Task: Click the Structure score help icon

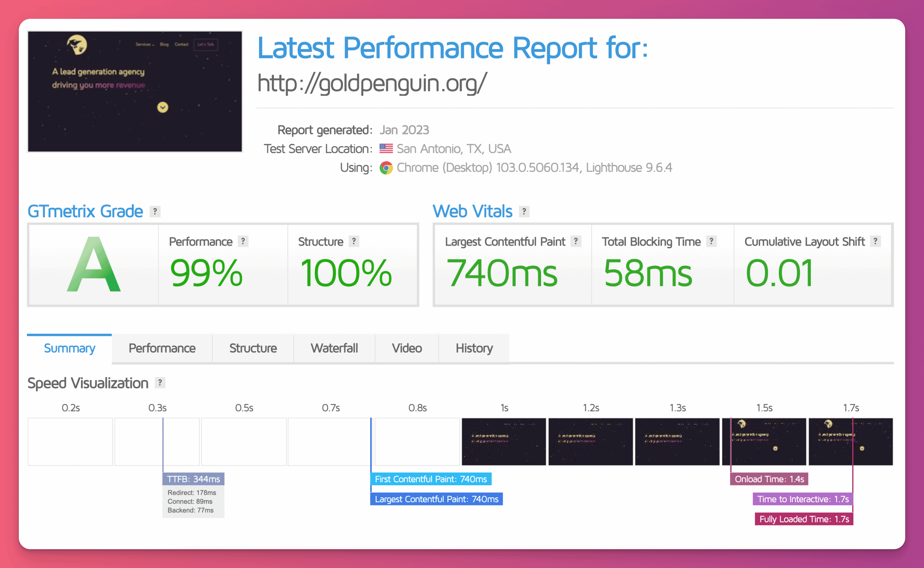Action: (354, 241)
